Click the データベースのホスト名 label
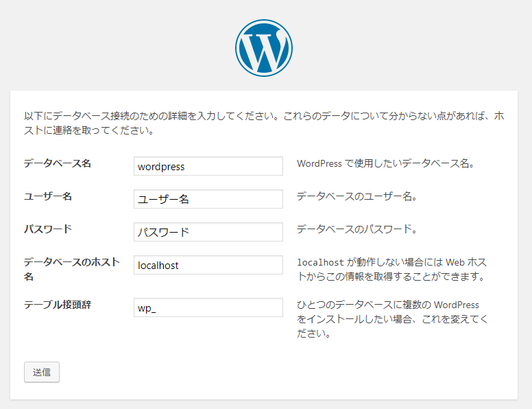 coord(71,269)
